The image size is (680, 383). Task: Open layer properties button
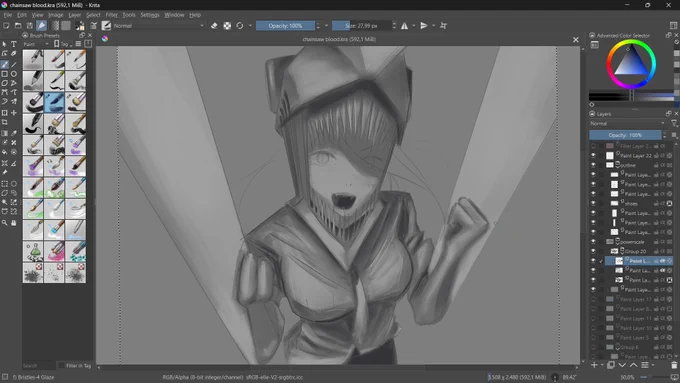pyautogui.click(x=645, y=365)
